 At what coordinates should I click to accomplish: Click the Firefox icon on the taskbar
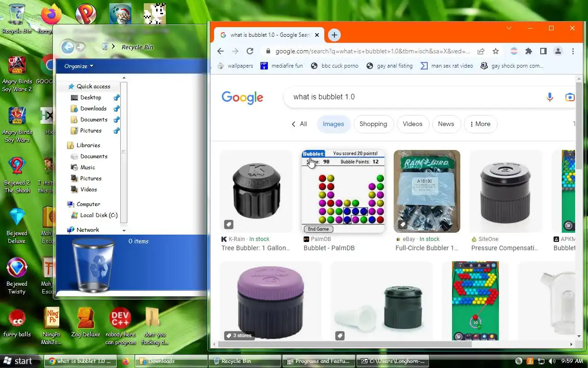coord(125,361)
